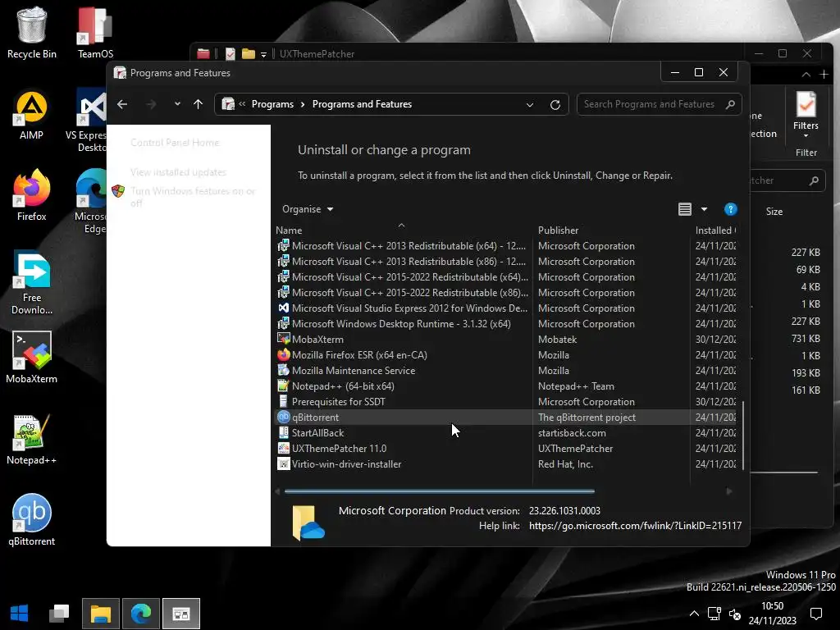
Task: Open the view options dropdown arrow
Action: point(704,209)
